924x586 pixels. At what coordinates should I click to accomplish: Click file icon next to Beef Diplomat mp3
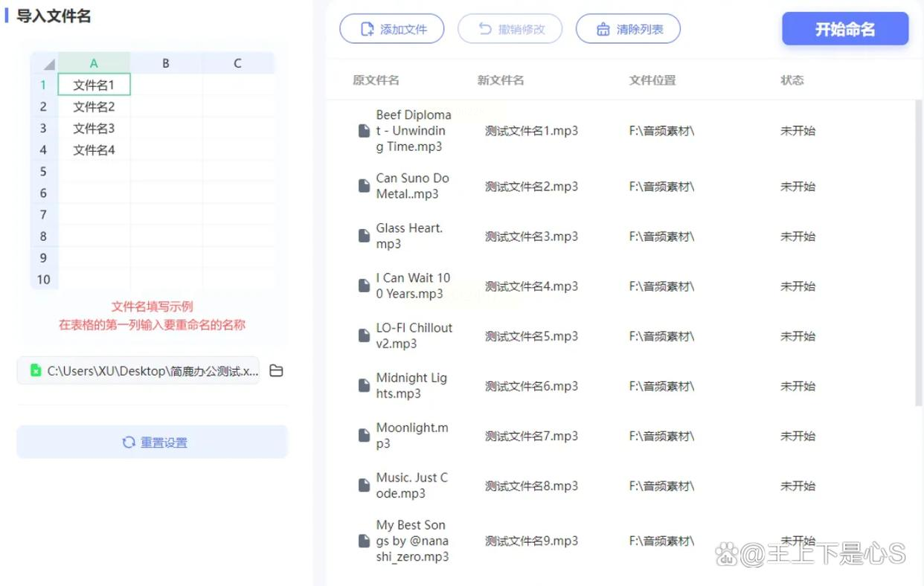365,131
